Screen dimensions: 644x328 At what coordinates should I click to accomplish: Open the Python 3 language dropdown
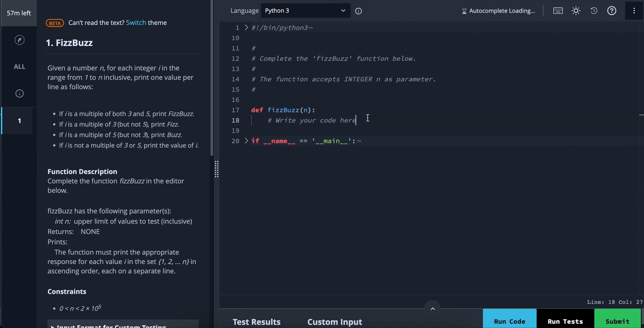tap(305, 11)
